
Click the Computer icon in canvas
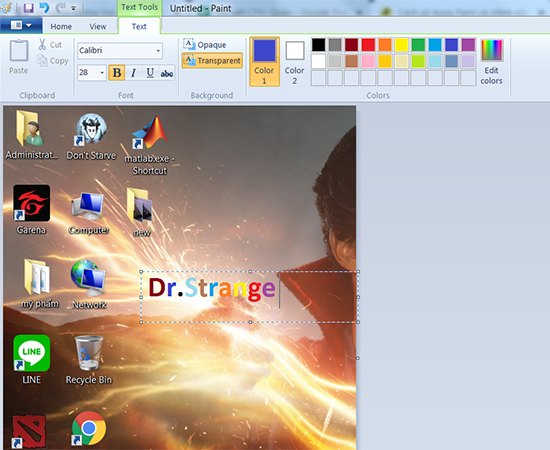[x=88, y=207]
